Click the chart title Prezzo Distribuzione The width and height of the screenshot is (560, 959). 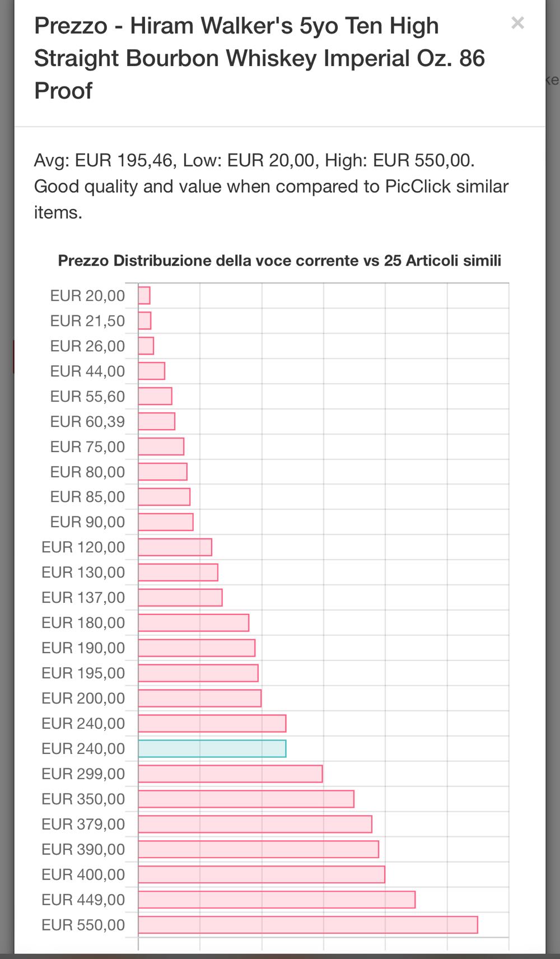pos(279,260)
